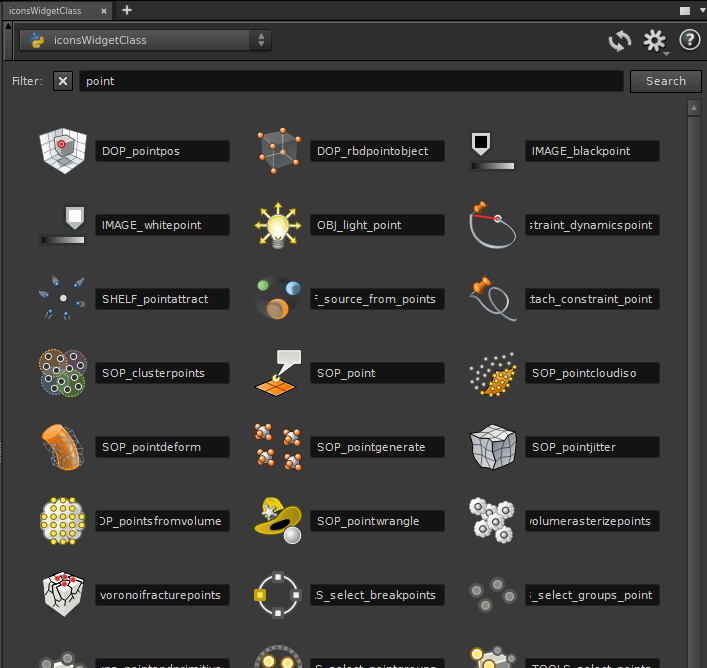707x668 pixels.
Task: Click the DOP_pointpos cube icon
Action: 63,151
